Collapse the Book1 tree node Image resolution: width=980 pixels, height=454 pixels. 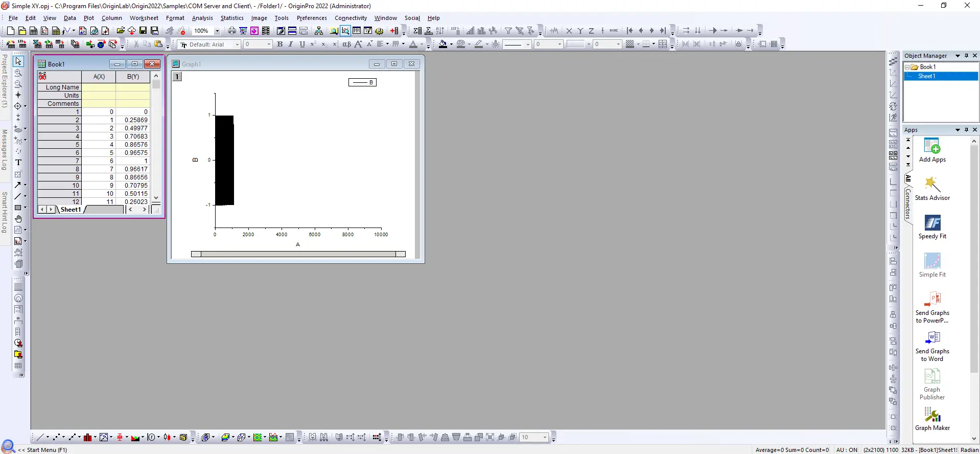pos(907,67)
